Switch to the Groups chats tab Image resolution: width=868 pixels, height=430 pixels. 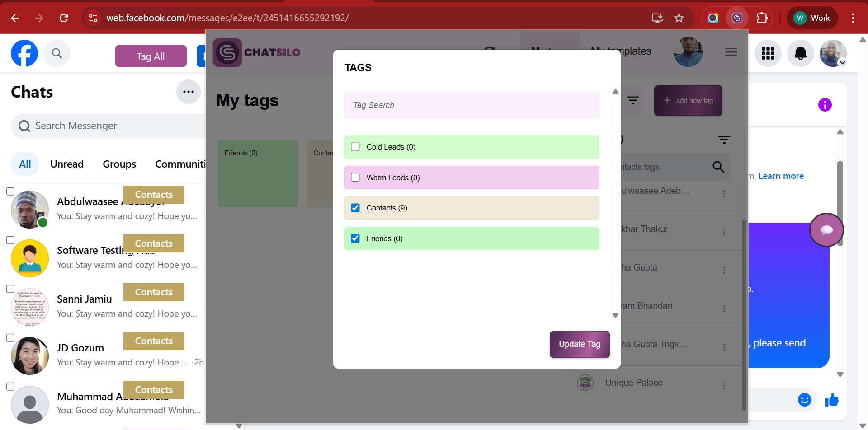coord(119,164)
